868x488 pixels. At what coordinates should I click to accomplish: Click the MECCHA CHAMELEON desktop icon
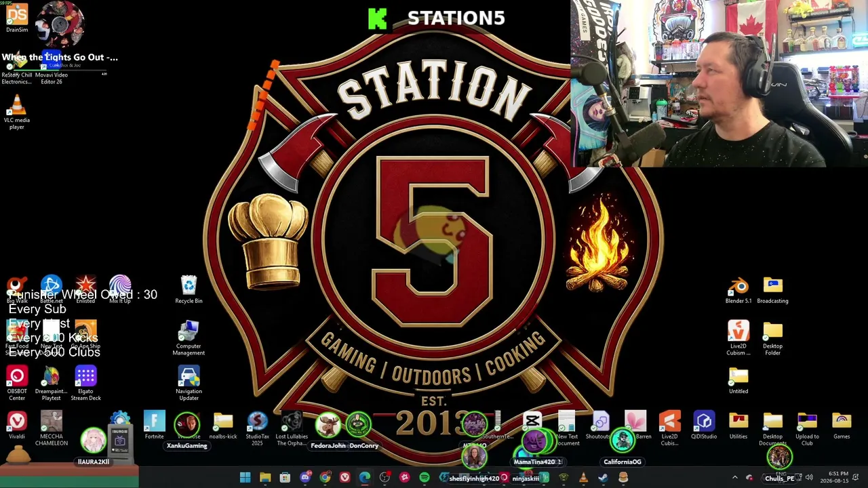coord(52,429)
